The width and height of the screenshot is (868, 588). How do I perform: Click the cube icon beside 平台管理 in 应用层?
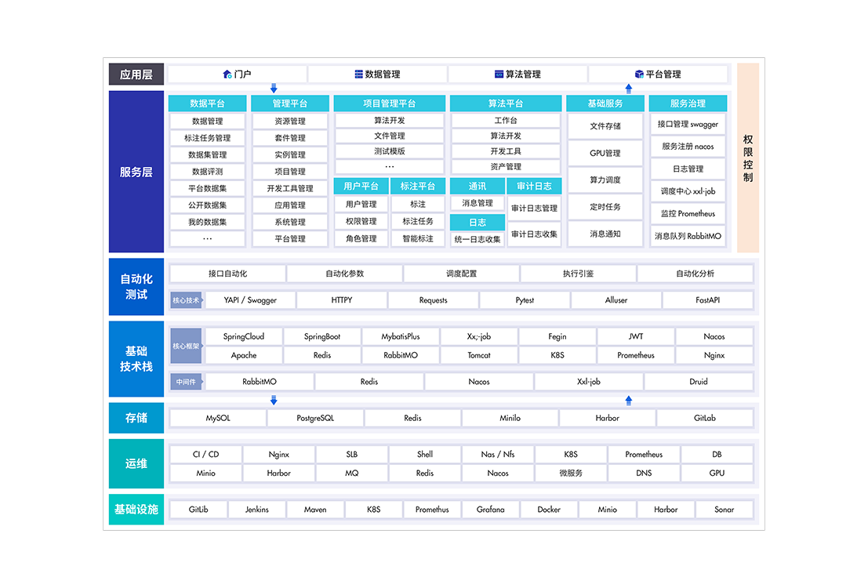[x=639, y=74]
